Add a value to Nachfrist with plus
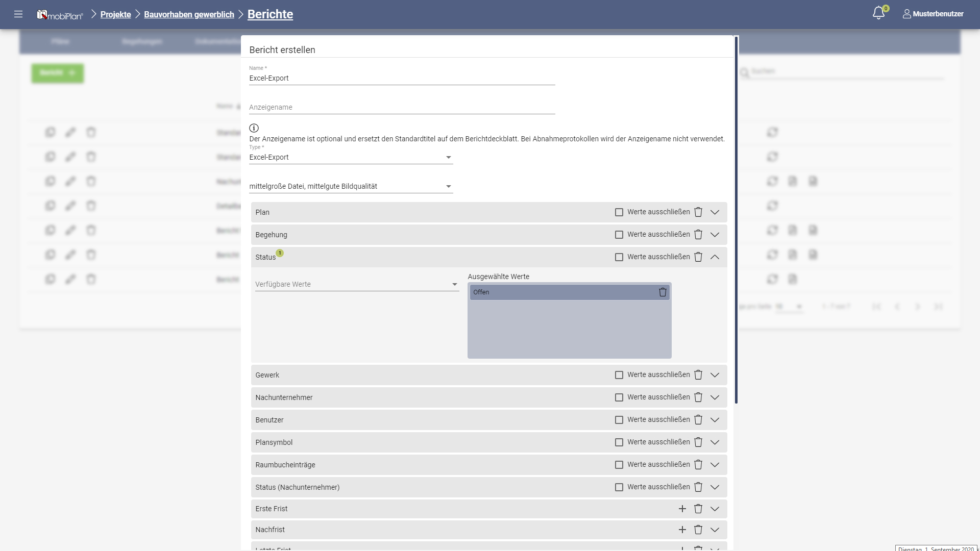This screenshot has width=980, height=551. pyautogui.click(x=682, y=530)
